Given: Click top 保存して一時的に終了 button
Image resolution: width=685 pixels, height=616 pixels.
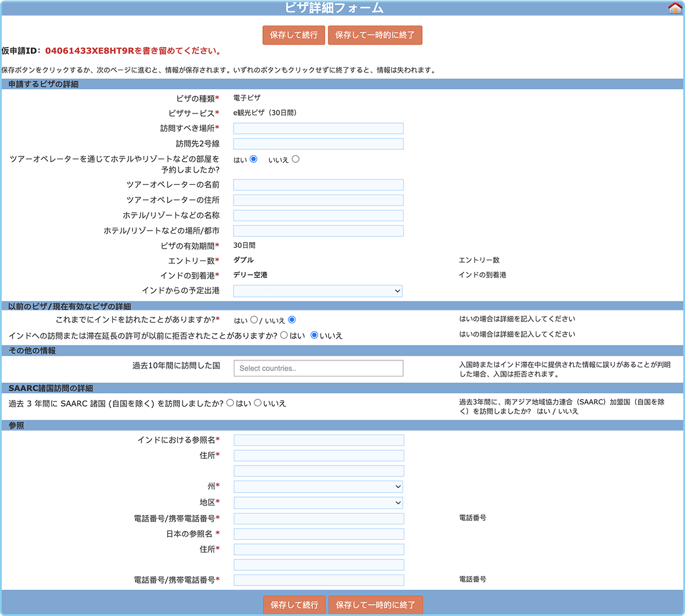Looking at the screenshot, I should click(375, 35).
